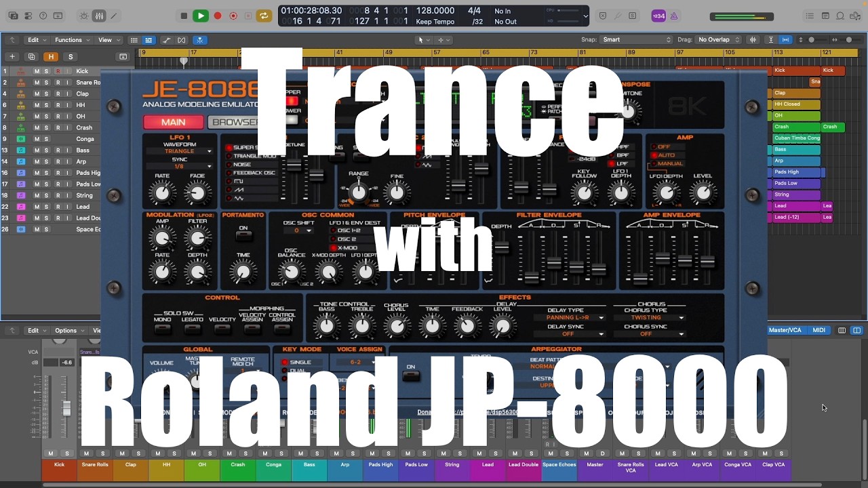Open Quick Help icon

coord(43,16)
